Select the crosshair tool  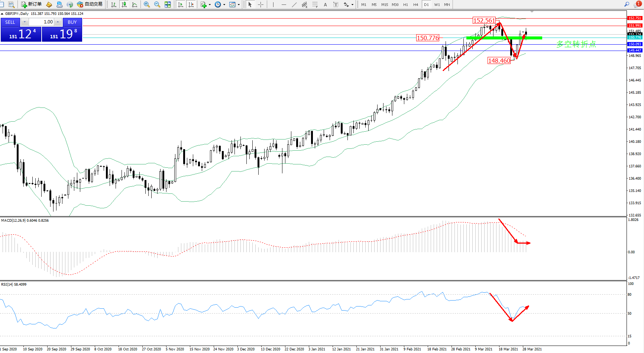coord(261,4)
